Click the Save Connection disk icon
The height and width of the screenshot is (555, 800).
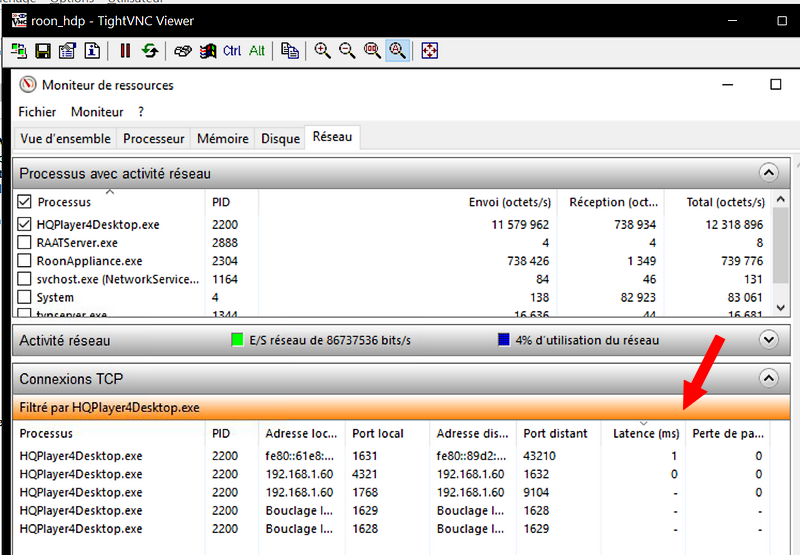(43, 51)
